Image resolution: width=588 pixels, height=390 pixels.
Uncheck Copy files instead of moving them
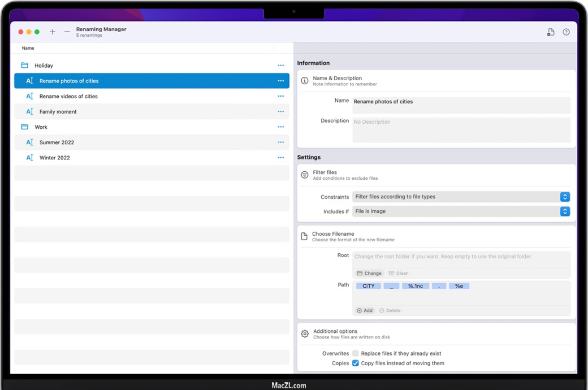pos(356,363)
